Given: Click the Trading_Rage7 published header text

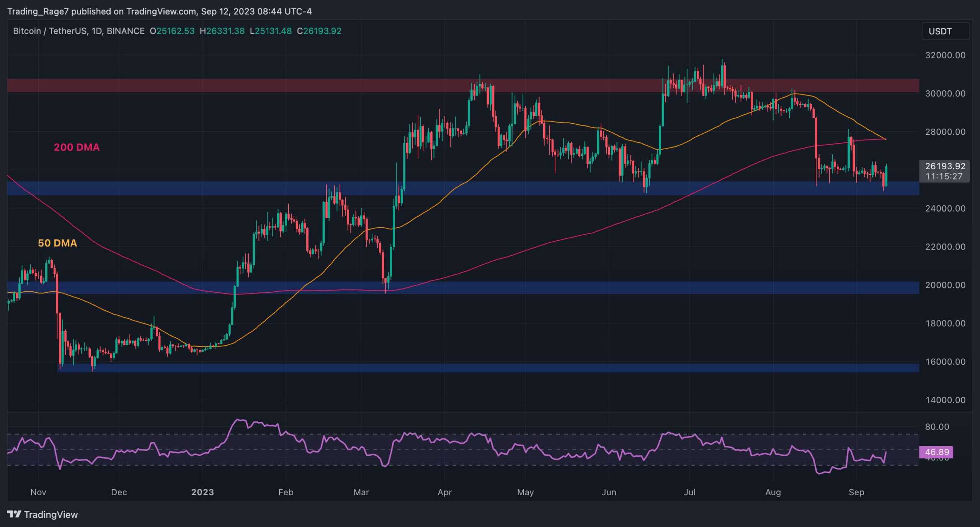Looking at the screenshot, I should (x=160, y=11).
